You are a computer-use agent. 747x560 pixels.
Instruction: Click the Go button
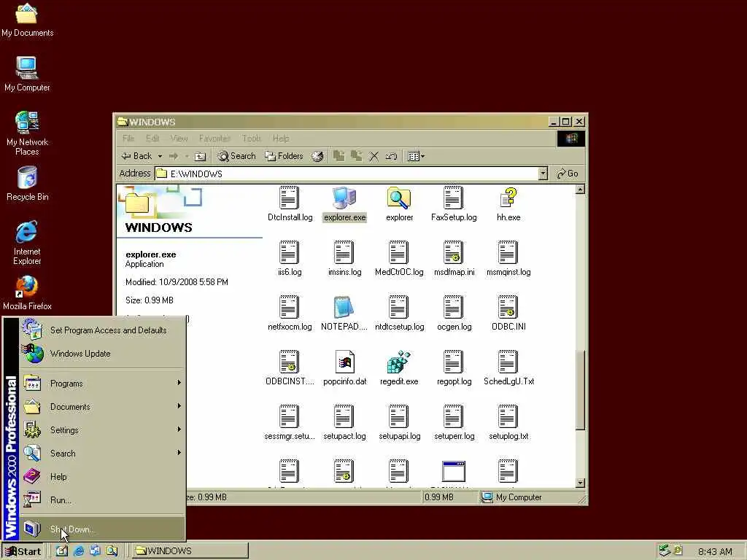click(x=568, y=174)
